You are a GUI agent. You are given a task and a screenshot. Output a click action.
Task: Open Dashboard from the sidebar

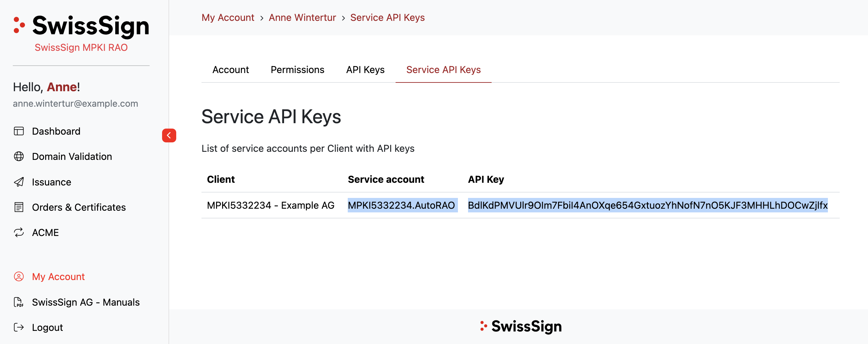click(x=56, y=131)
